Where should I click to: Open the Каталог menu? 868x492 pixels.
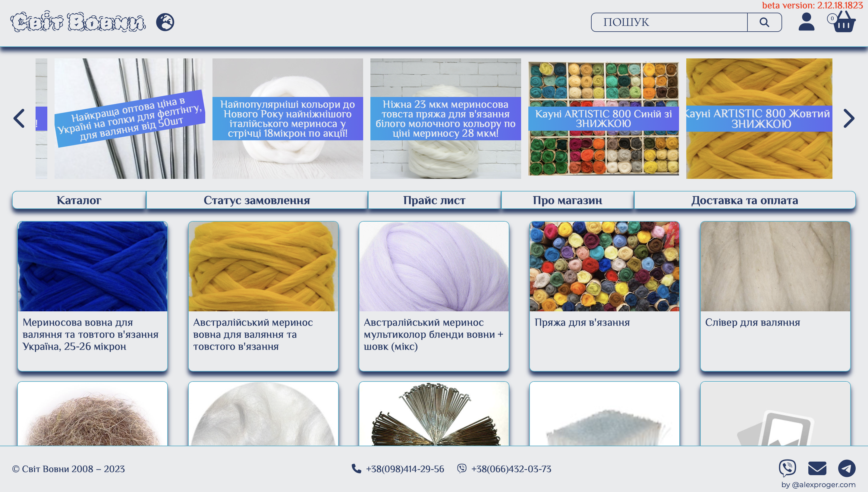click(x=79, y=200)
